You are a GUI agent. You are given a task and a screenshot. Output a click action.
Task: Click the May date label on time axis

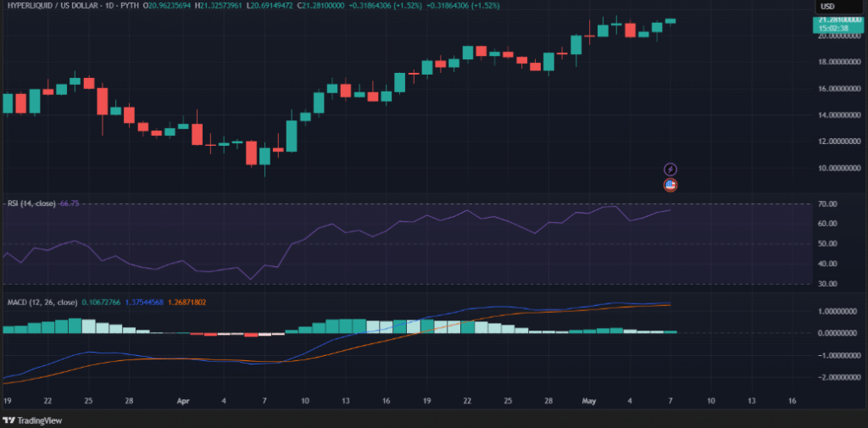[x=588, y=401]
